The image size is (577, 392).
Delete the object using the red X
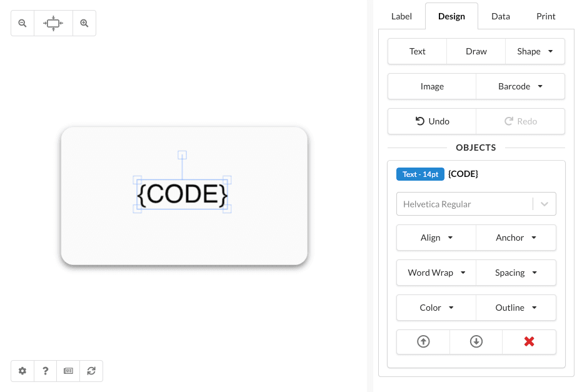point(529,341)
